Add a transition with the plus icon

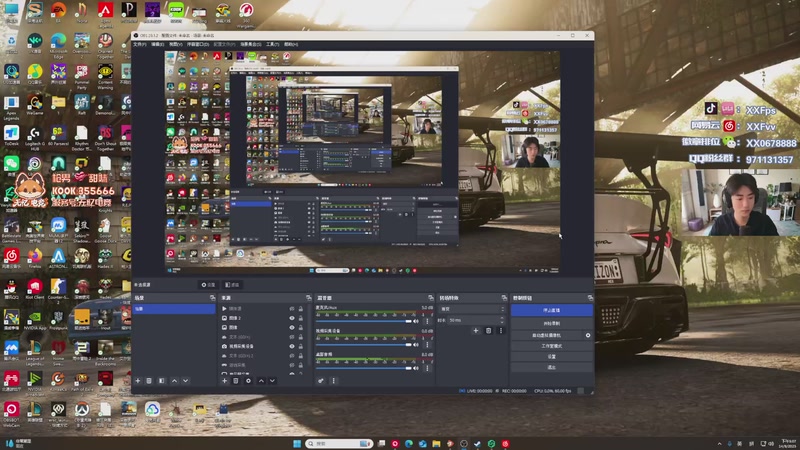click(476, 331)
